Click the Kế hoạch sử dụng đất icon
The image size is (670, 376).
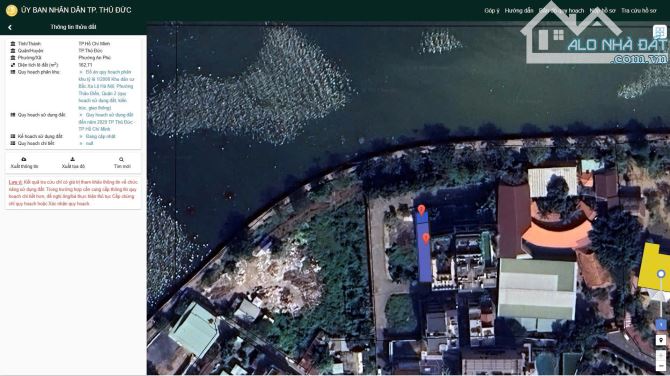[13, 136]
